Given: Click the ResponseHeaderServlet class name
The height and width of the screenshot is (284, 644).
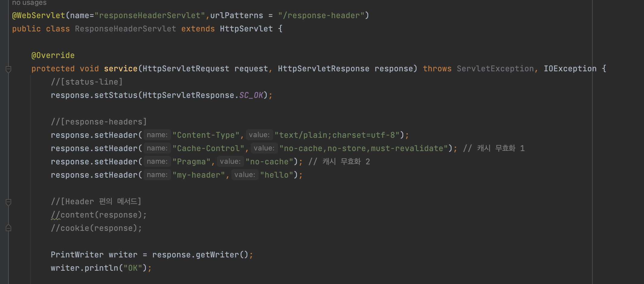Looking at the screenshot, I should pyautogui.click(x=125, y=29).
